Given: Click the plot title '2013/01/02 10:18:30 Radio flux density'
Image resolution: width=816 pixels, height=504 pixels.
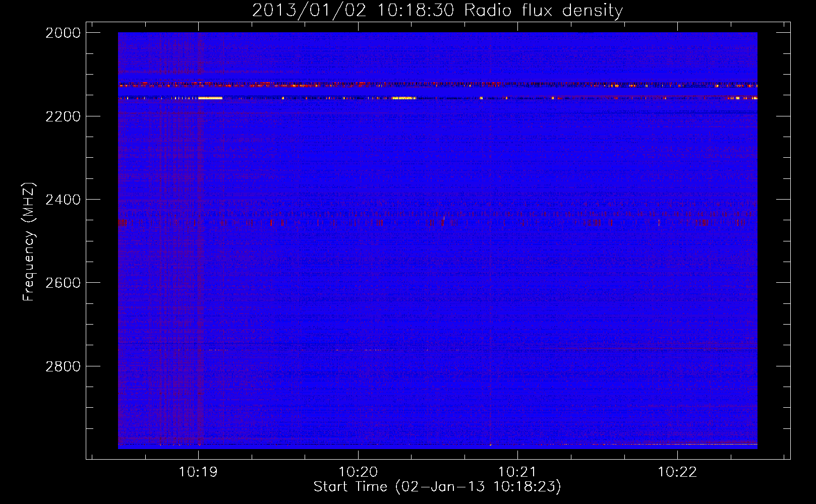Looking at the screenshot, I should pos(437,11).
